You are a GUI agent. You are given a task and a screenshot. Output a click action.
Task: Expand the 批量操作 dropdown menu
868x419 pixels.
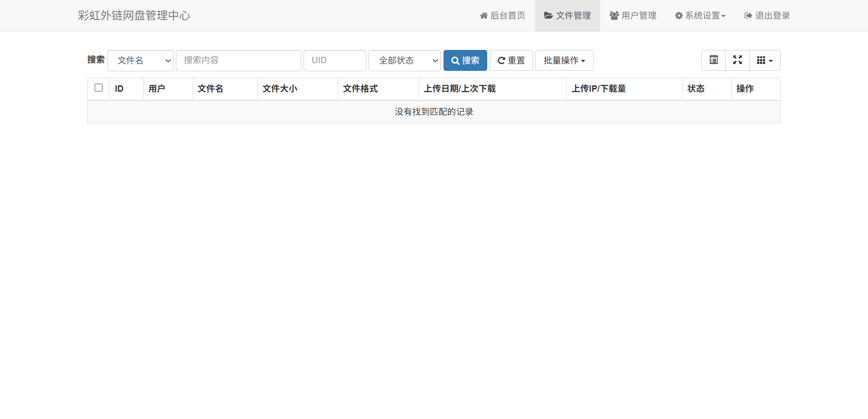tap(564, 60)
